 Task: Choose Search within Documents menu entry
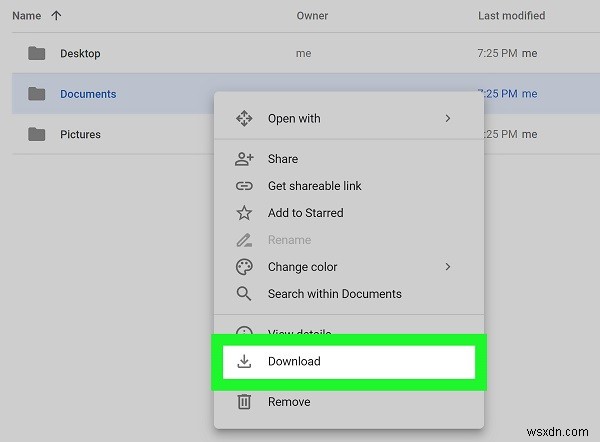coord(334,294)
